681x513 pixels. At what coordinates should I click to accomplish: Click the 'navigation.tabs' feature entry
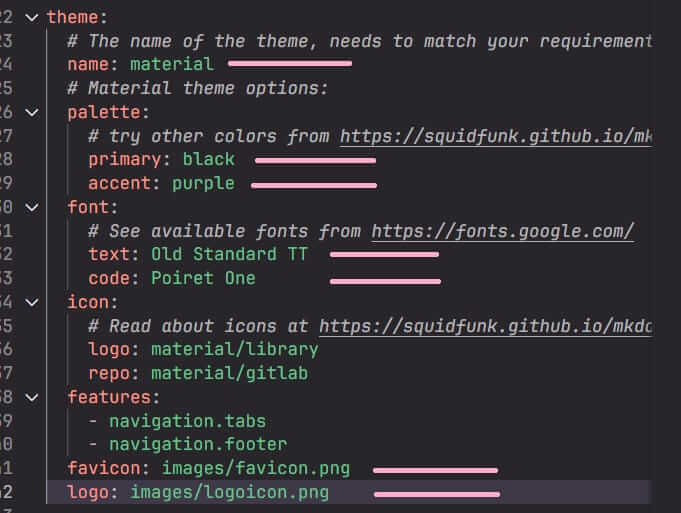187,420
